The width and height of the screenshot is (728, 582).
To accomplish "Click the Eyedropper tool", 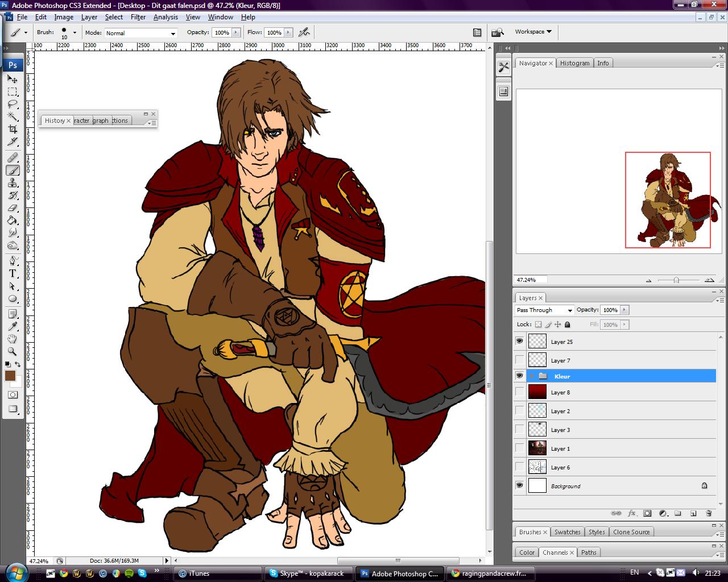I will (x=13, y=326).
